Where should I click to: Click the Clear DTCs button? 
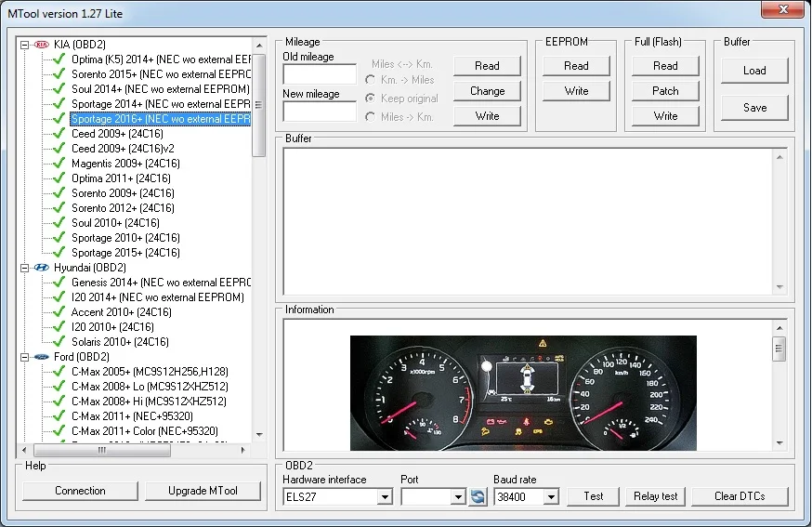(x=740, y=496)
